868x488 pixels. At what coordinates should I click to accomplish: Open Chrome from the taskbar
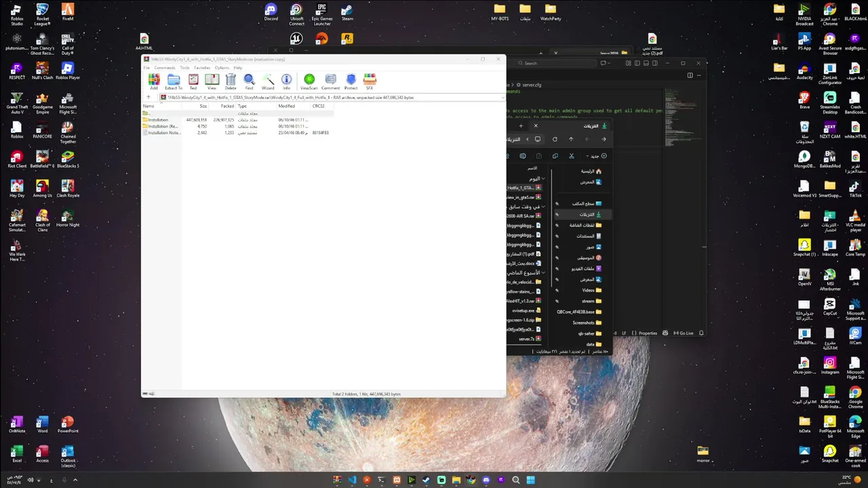pos(471,480)
